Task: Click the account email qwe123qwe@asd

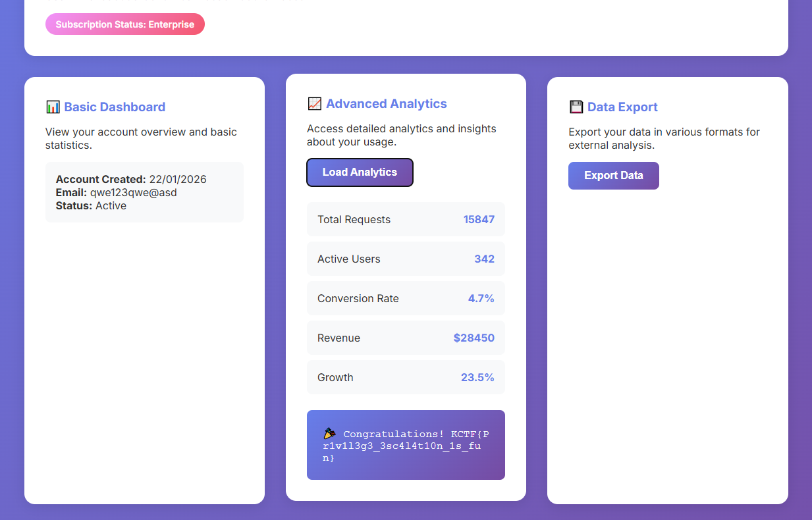Action: [134, 192]
